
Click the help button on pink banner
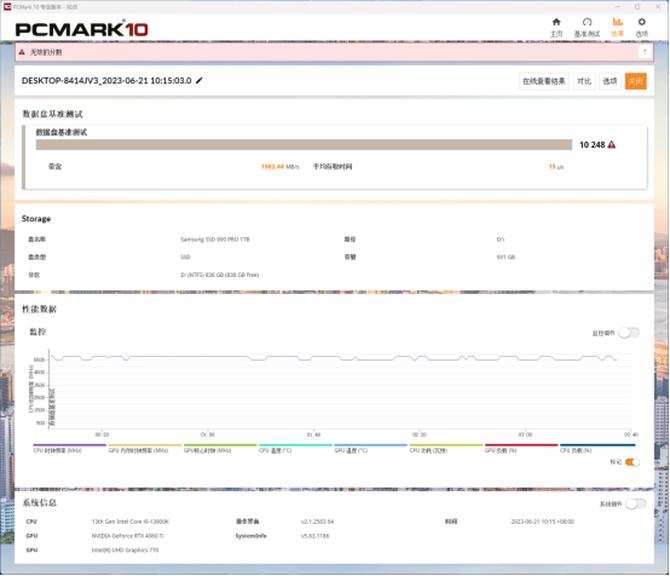(644, 52)
